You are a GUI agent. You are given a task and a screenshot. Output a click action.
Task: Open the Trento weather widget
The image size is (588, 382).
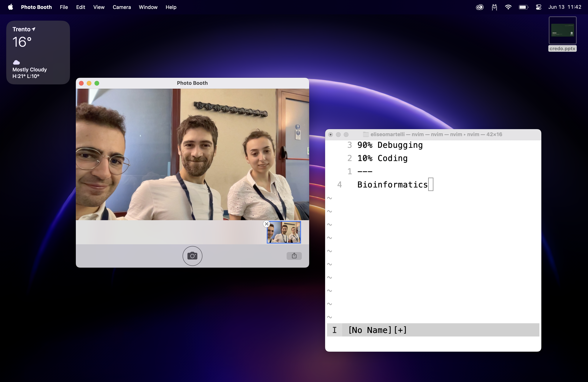click(38, 52)
